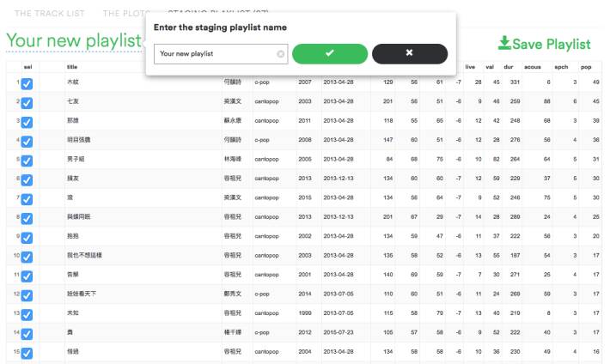Clear the playlist name input field
Image resolution: width=610 pixels, height=364 pixels.
pyautogui.click(x=280, y=54)
